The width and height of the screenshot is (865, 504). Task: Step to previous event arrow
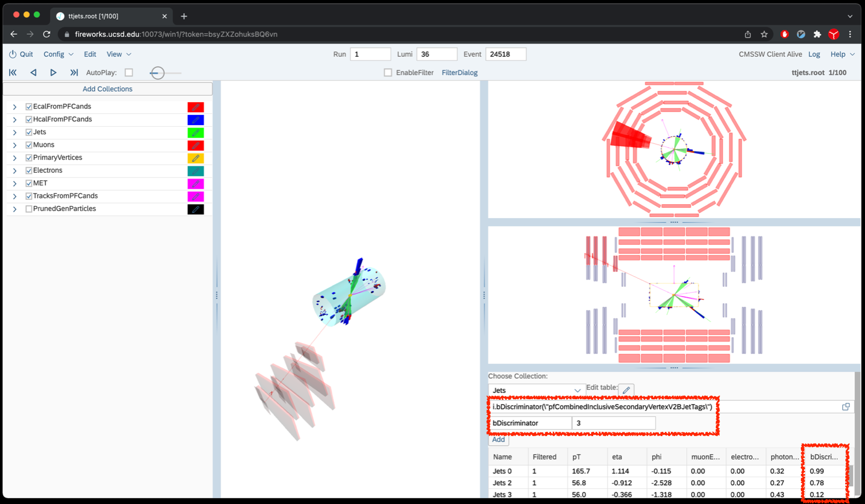[x=33, y=73]
